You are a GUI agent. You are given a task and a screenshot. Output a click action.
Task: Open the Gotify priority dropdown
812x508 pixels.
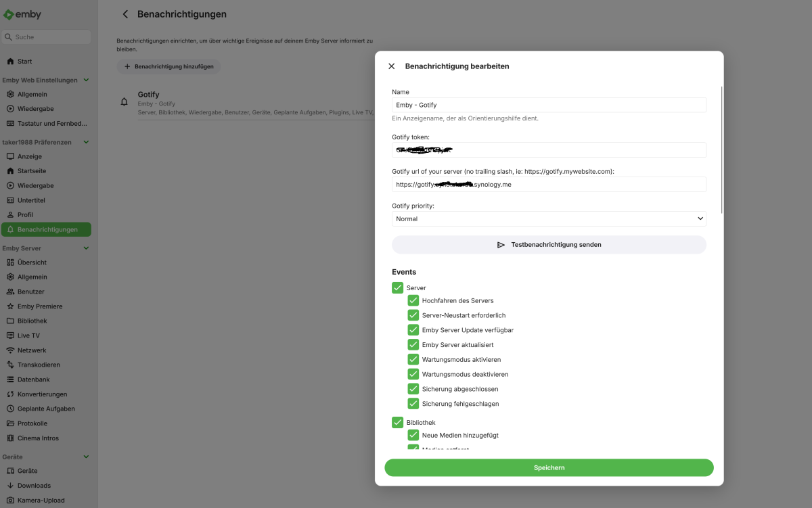pyautogui.click(x=549, y=218)
